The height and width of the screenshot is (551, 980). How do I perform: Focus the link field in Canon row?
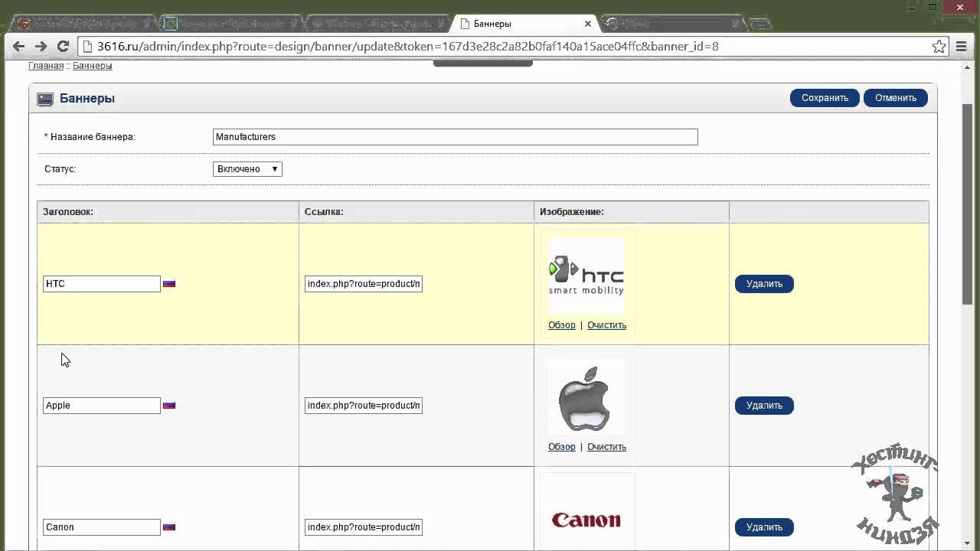click(x=364, y=527)
